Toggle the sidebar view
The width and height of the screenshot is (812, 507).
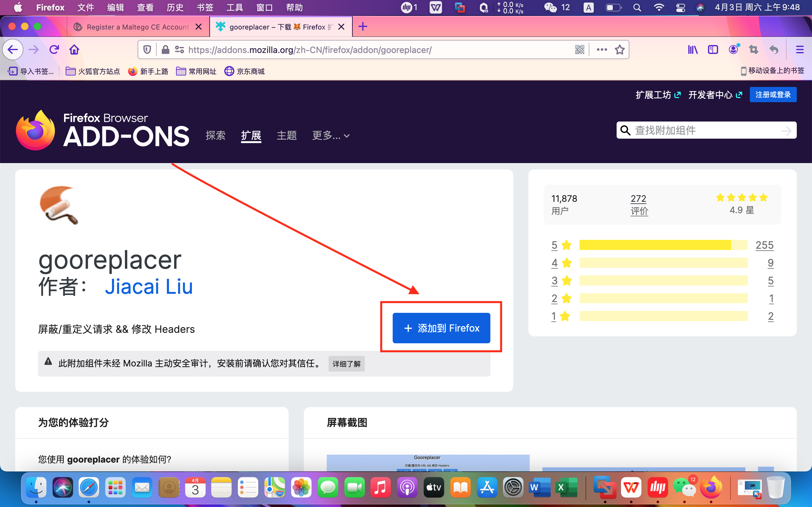[713, 49]
